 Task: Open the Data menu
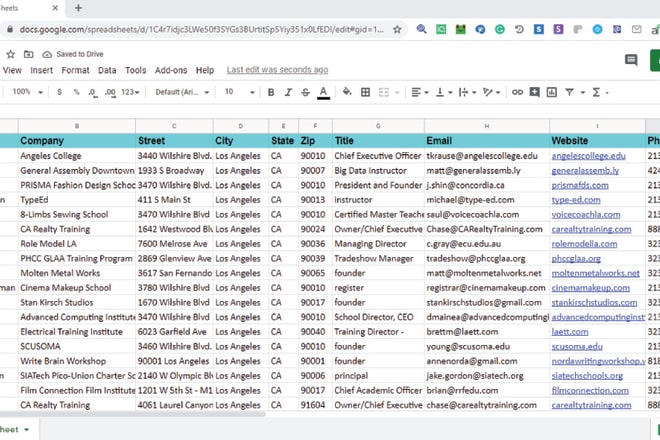[x=107, y=70]
